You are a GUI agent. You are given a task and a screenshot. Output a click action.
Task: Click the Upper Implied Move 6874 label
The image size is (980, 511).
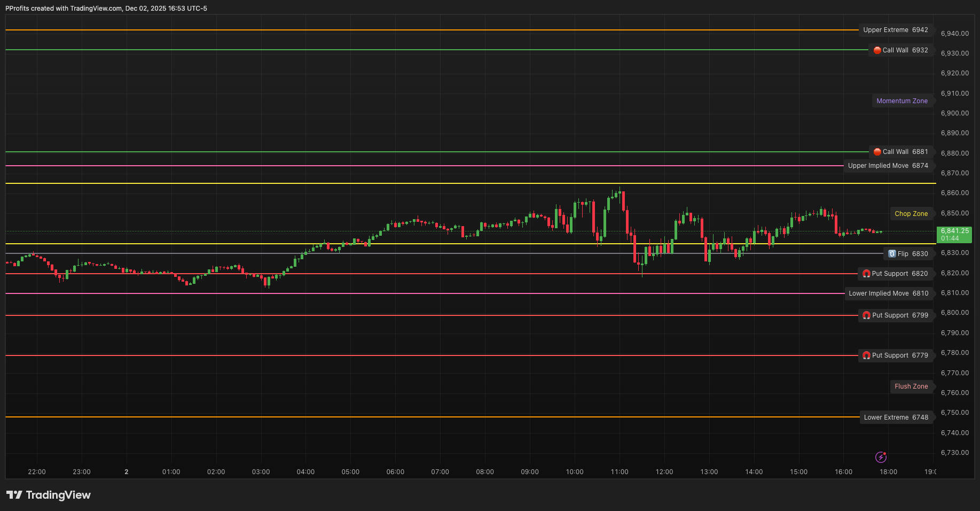point(889,166)
